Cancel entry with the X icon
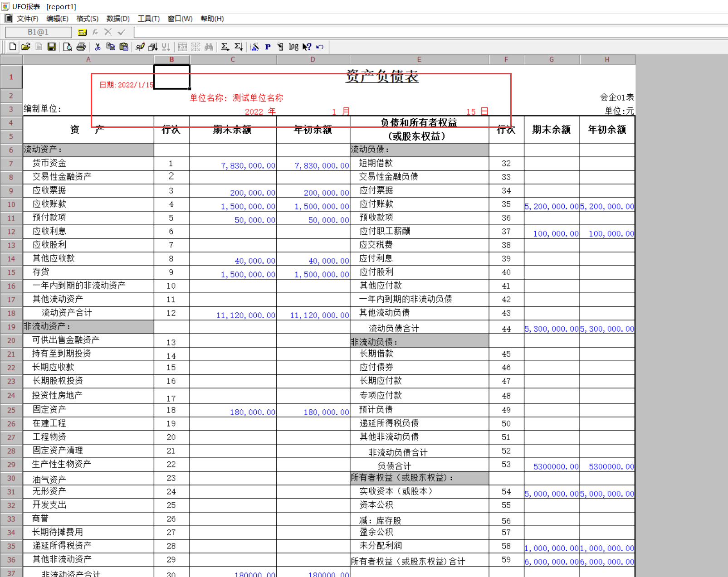 point(108,32)
